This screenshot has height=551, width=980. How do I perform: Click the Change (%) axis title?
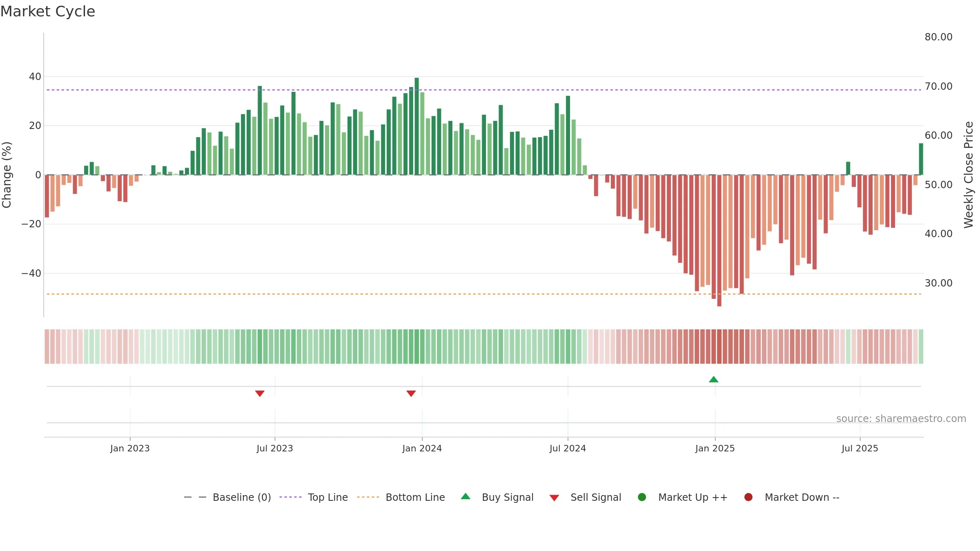pos(7,175)
